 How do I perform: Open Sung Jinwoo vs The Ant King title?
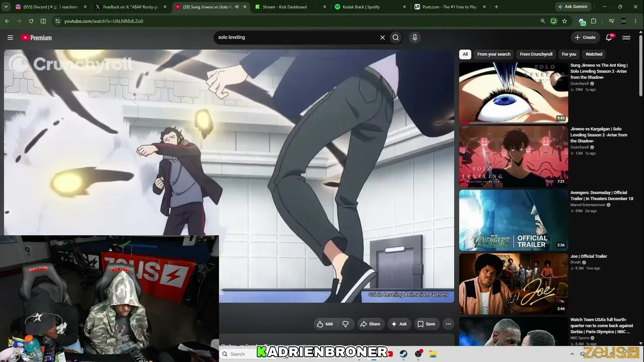coord(599,71)
